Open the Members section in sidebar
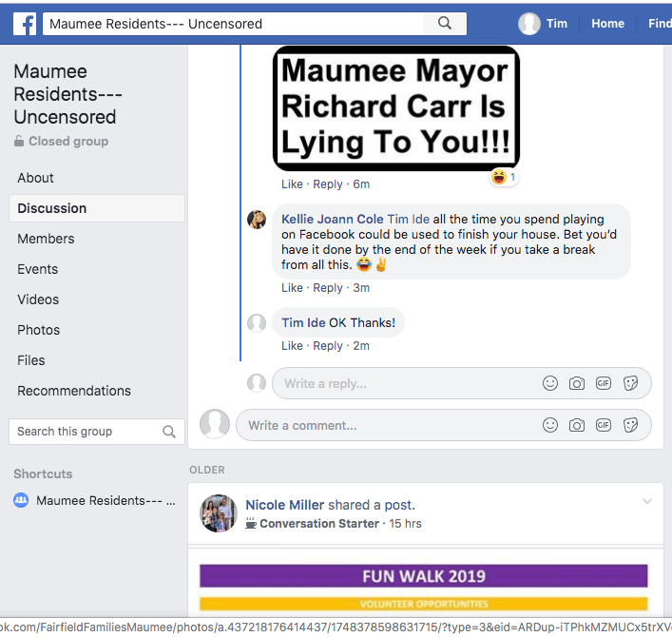Image resolution: width=672 pixels, height=637 pixels. point(46,239)
